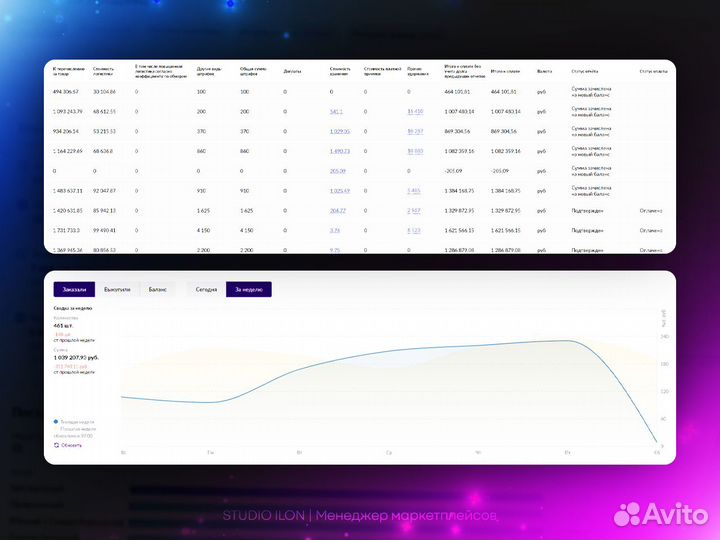Click the Статус отчета column header
The image size is (720, 540).
click(585, 72)
